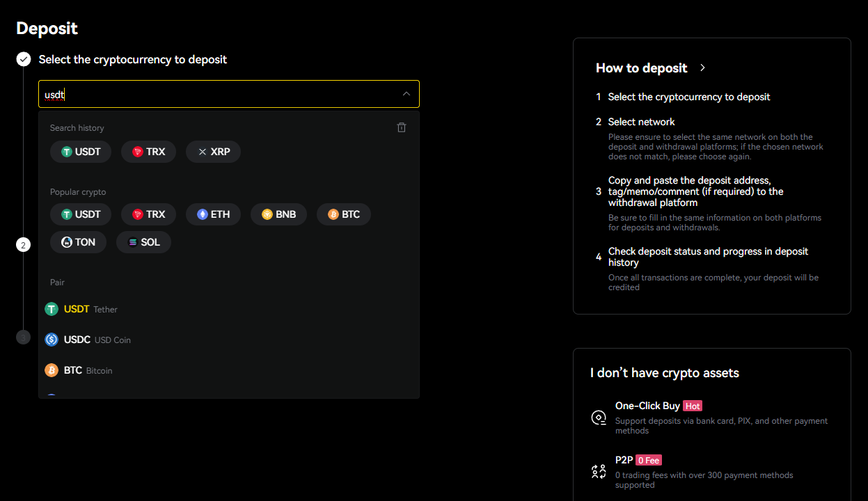The width and height of the screenshot is (868, 501).
Task: Select BTC Bitcoin in the Pair list
Action: (229, 370)
